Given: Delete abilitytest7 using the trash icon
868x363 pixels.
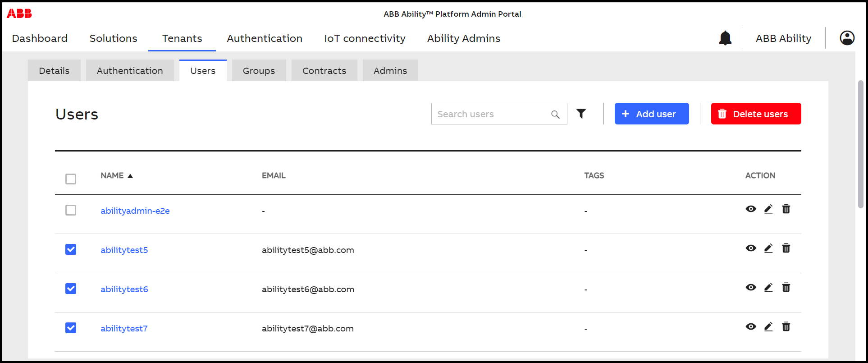Looking at the screenshot, I should pos(786,326).
